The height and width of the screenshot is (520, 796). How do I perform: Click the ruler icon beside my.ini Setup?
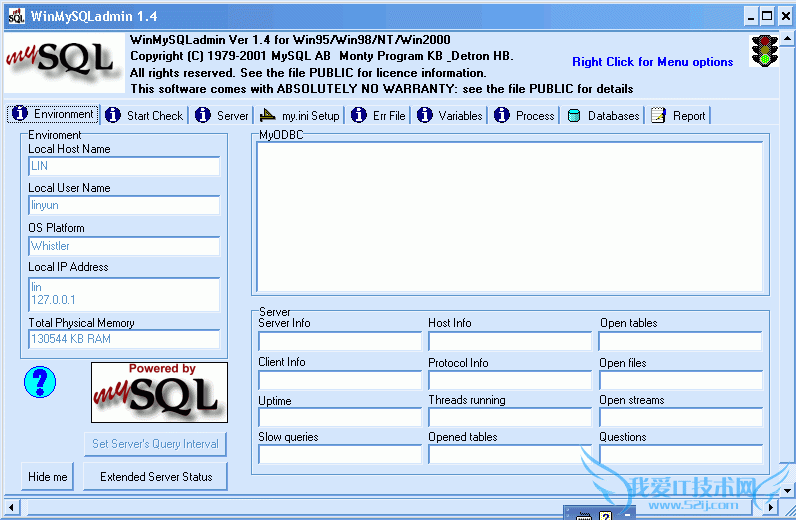tap(267, 116)
